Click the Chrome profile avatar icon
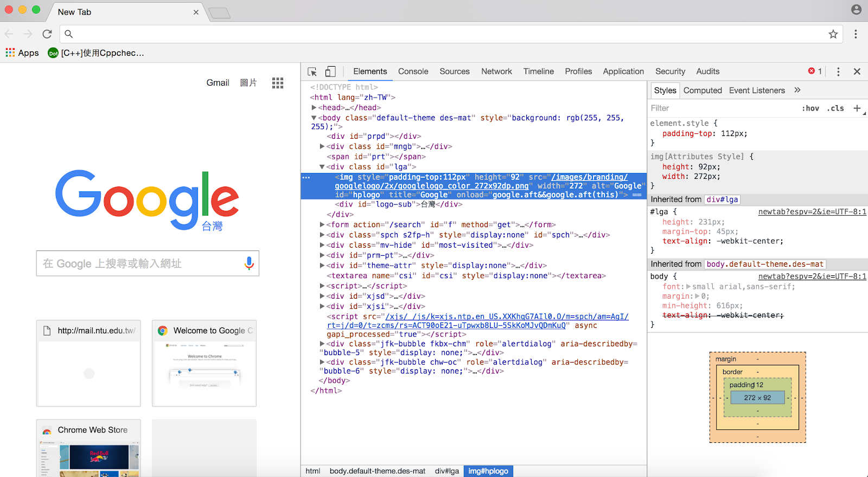 tap(856, 9)
